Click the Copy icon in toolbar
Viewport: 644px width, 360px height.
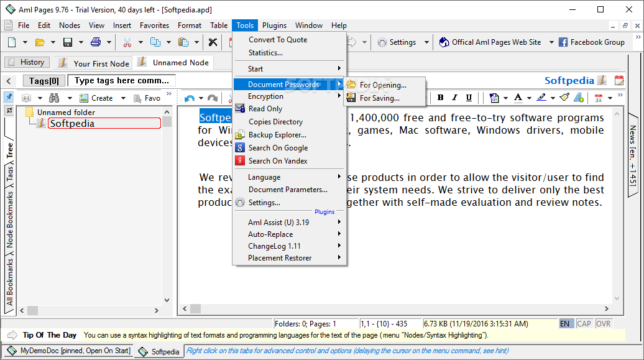point(155,42)
